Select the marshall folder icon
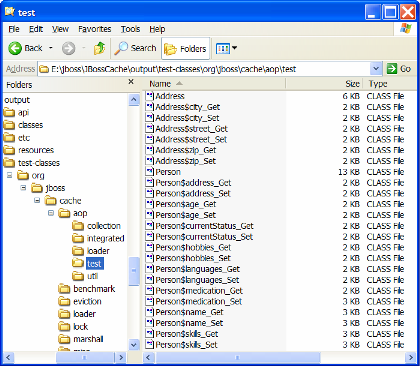This screenshot has width=420, height=366. point(64,339)
